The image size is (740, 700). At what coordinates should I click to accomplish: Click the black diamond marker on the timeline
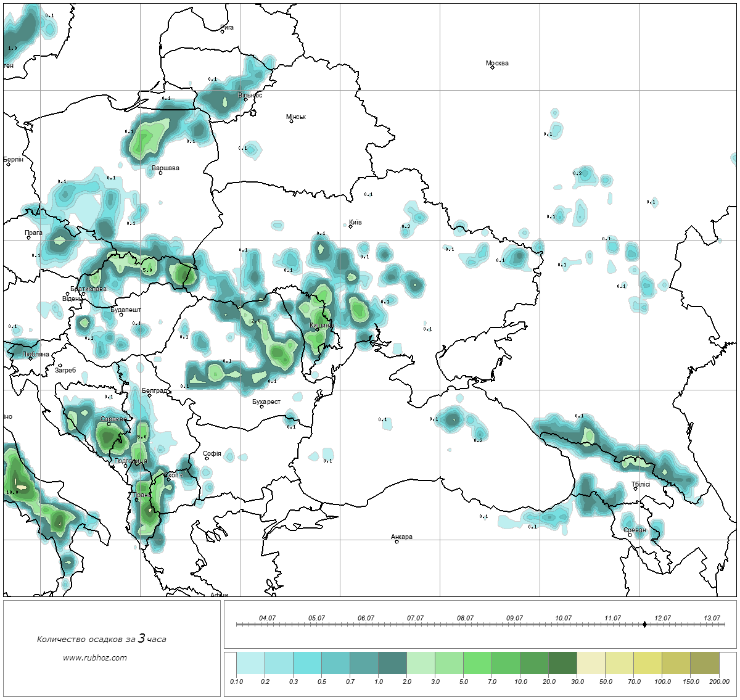coord(644,624)
